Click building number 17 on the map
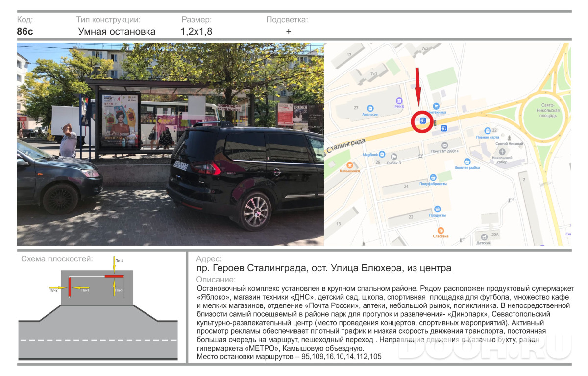588x376 pixels. click(349, 55)
